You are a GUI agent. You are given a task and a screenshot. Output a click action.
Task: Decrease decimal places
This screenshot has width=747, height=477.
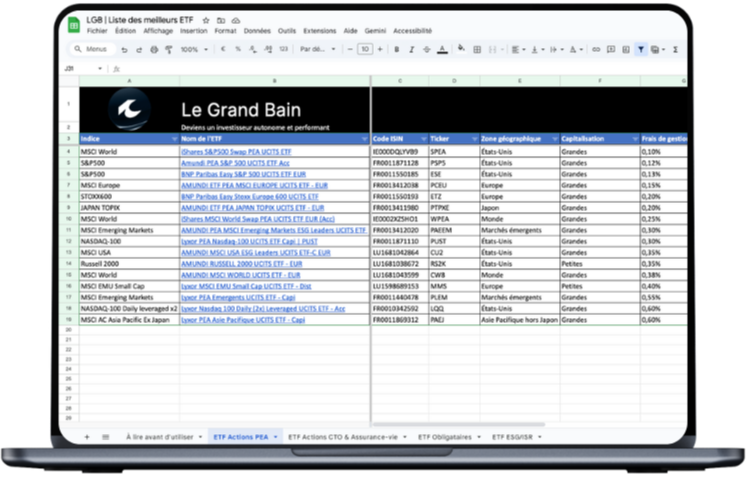pyautogui.click(x=252, y=49)
